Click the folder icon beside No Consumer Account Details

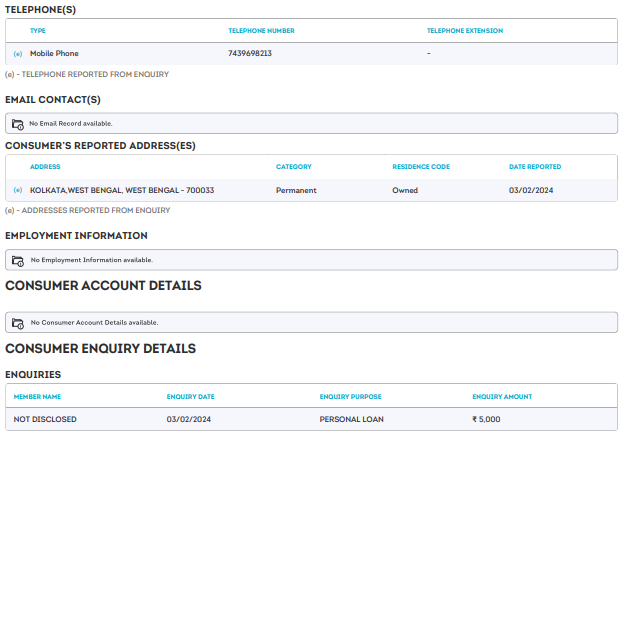point(18,323)
